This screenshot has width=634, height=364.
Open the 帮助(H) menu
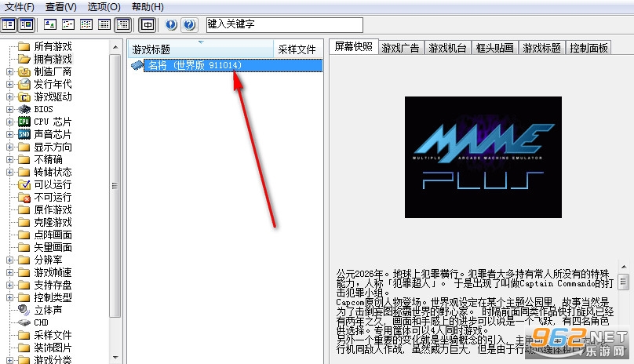pos(148,7)
